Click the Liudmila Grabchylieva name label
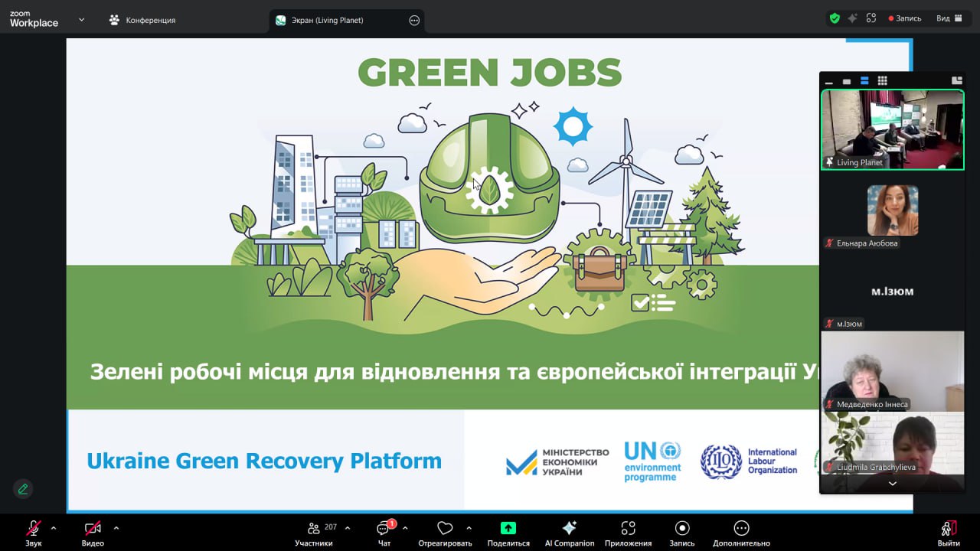Image resolution: width=980 pixels, height=551 pixels. [x=876, y=467]
